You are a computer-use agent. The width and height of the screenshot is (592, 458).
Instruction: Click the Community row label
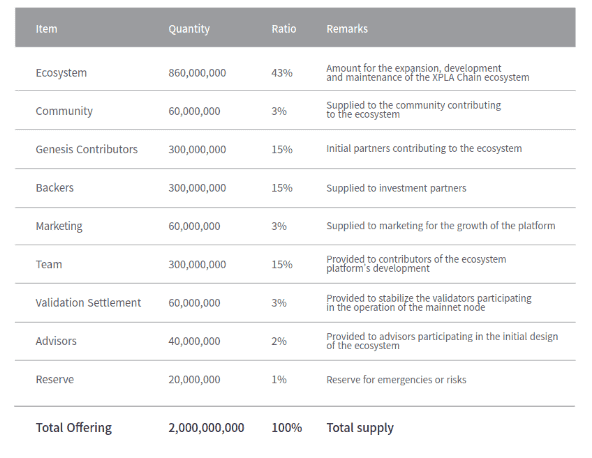pyautogui.click(x=64, y=111)
